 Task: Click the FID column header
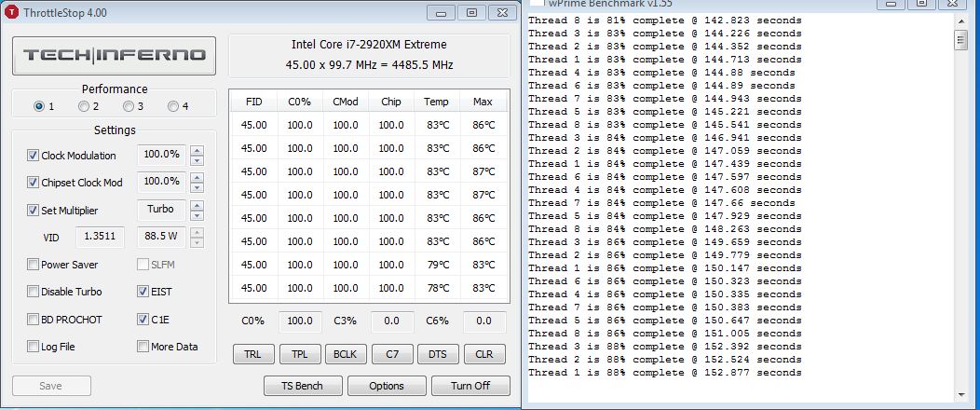pyautogui.click(x=253, y=102)
